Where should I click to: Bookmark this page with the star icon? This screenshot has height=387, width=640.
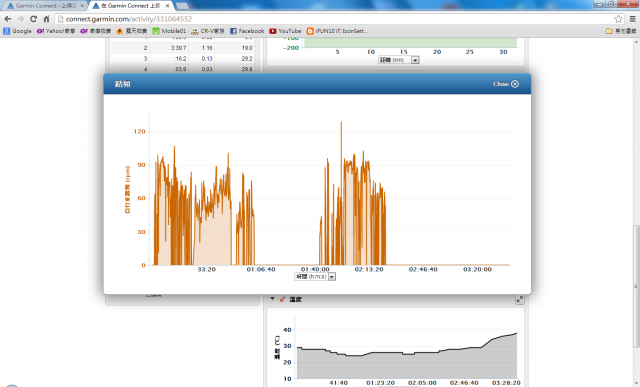(x=618, y=19)
